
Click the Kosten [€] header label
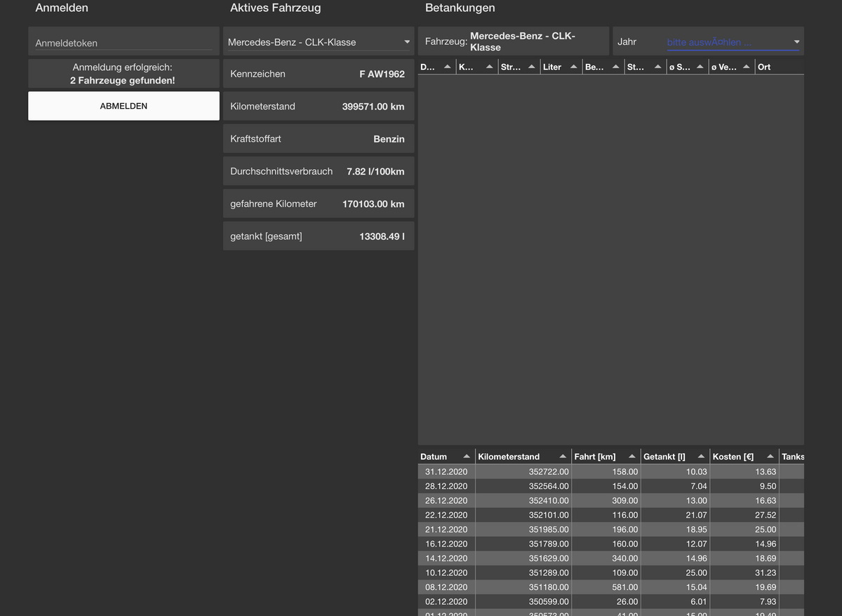coord(733,457)
